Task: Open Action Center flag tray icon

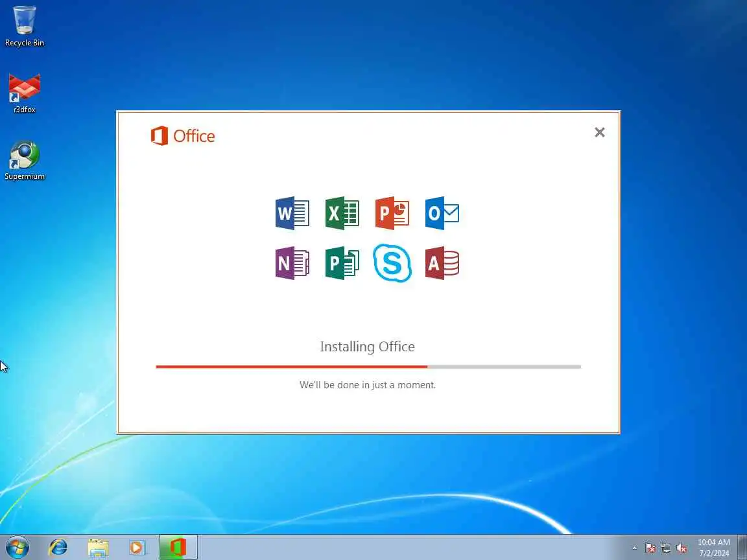Action: [x=650, y=548]
